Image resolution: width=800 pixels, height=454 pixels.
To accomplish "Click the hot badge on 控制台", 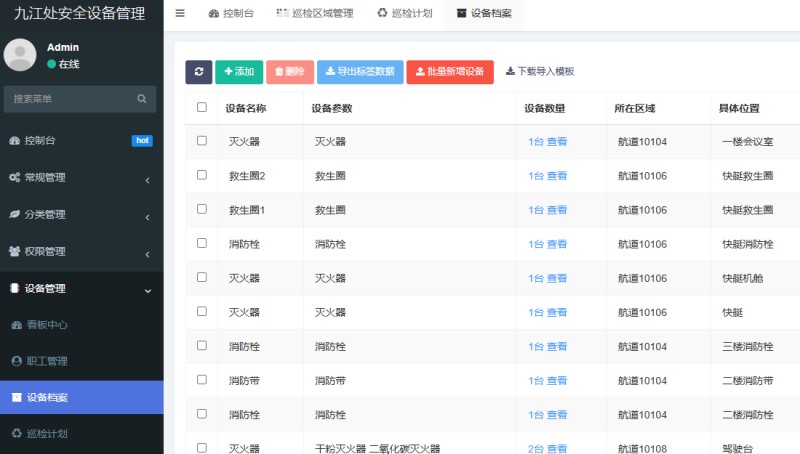I will pyautogui.click(x=142, y=141).
